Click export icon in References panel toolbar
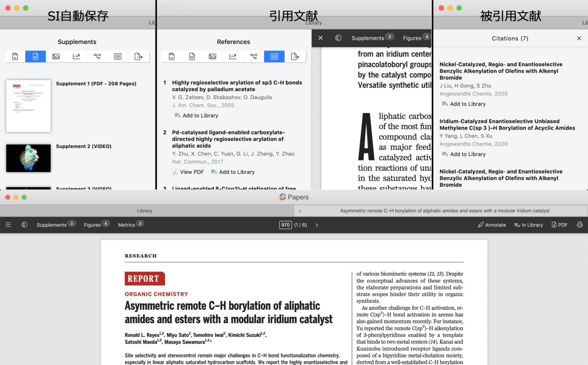Screen dimensions: 588x365 (295, 56)
